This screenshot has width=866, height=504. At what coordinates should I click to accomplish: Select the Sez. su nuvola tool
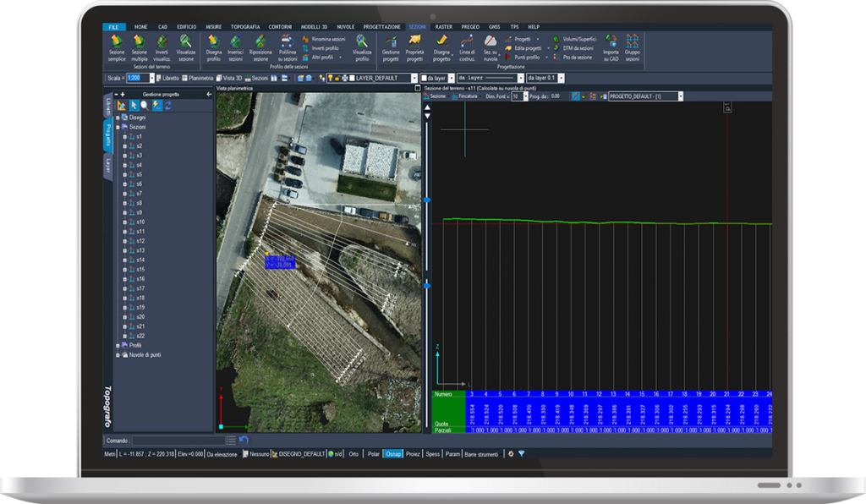point(489,47)
